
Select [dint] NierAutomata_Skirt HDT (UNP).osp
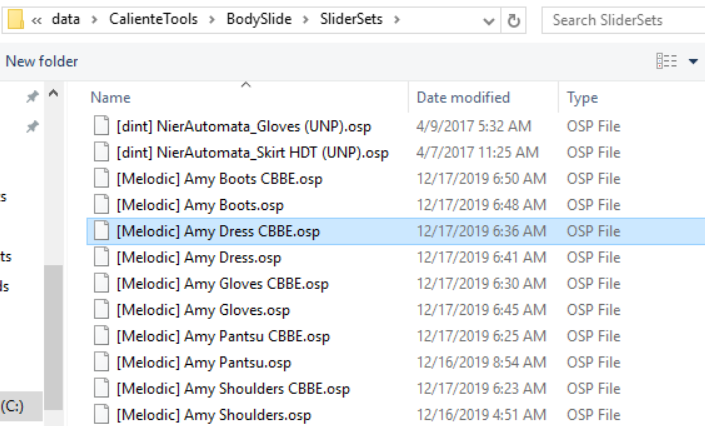252,152
